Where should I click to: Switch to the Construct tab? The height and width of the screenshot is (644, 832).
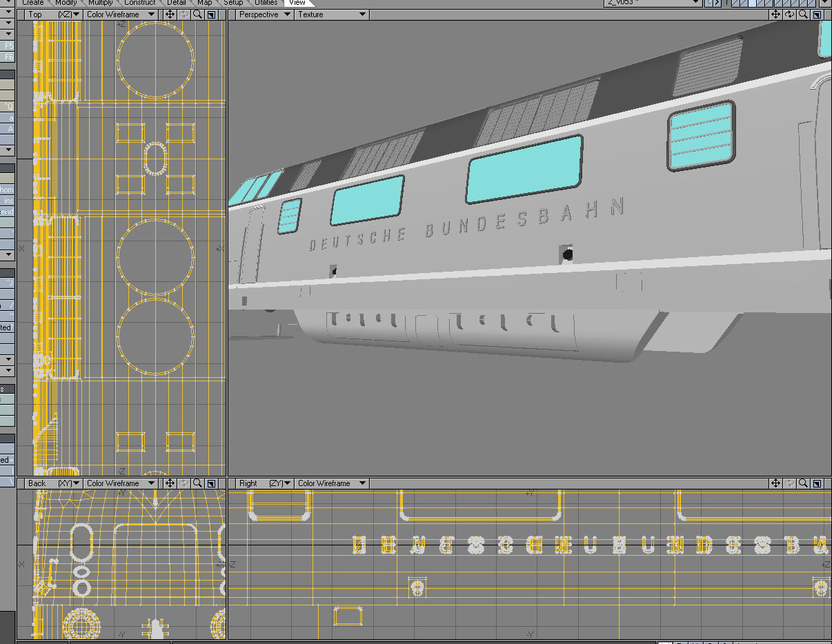(x=140, y=3)
